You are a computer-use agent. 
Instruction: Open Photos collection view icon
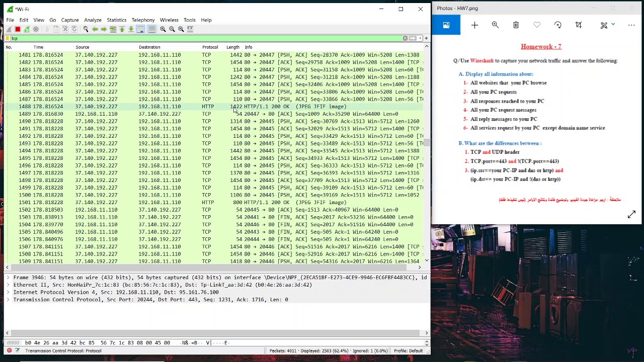click(446, 25)
